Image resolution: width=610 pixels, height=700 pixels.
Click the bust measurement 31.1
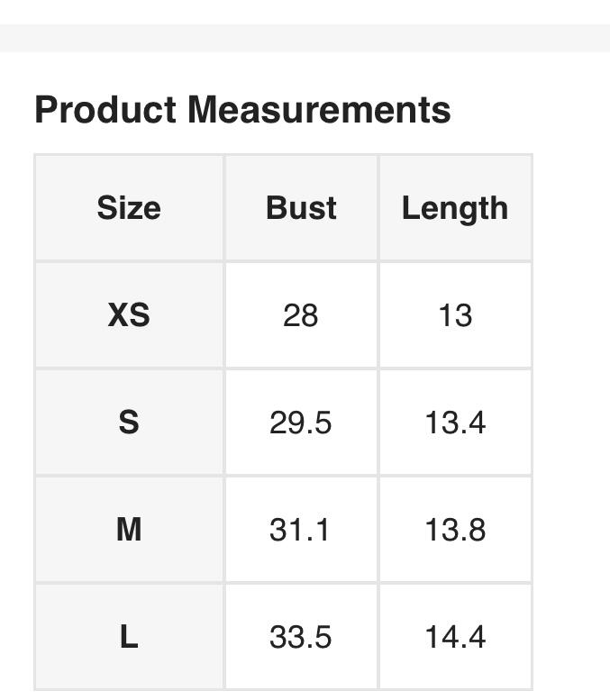click(x=300, y=529)
